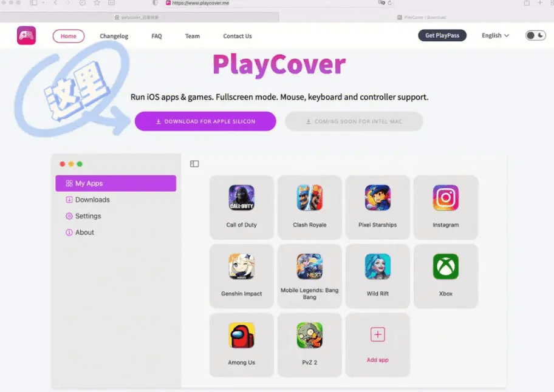Click the browser back arrow
The image size is (554, 392).
pos(55,3)
